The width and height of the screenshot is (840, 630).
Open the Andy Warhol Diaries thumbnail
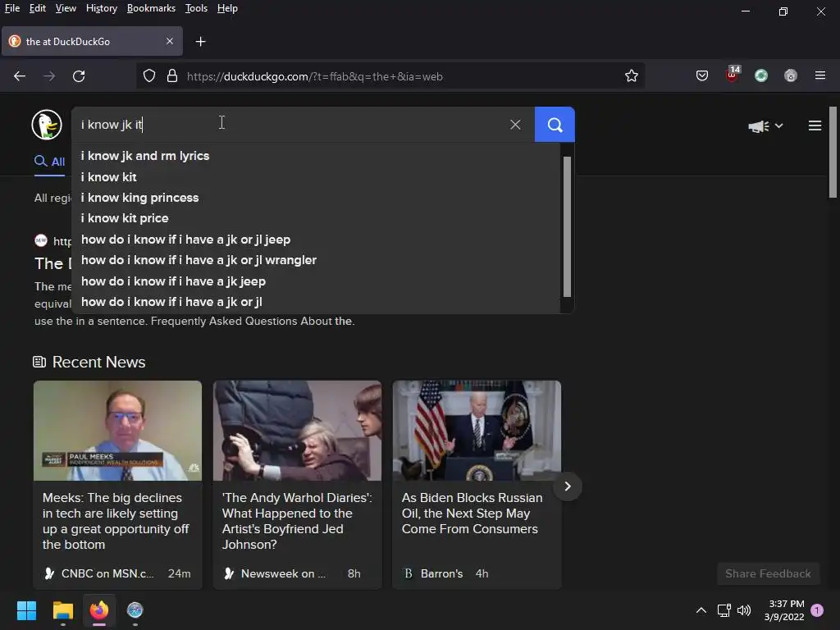point(297,431)
